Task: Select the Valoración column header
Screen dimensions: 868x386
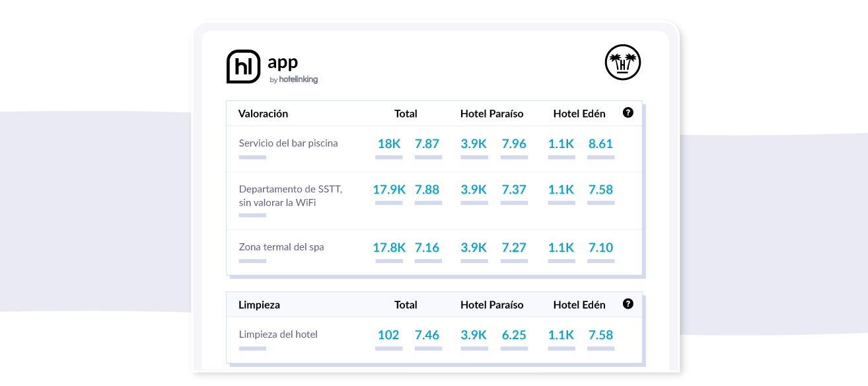Action: click(263, 114)
